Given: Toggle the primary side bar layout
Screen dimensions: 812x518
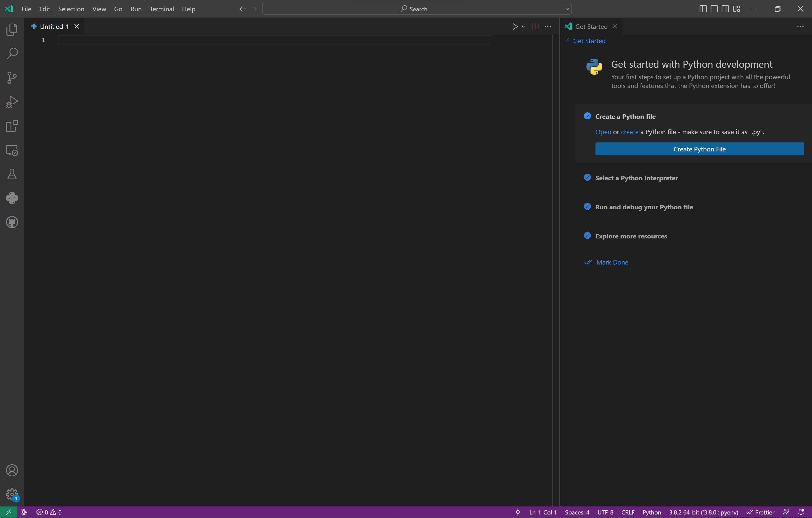Looking at the screenshot, I should (x=702, y=9).
